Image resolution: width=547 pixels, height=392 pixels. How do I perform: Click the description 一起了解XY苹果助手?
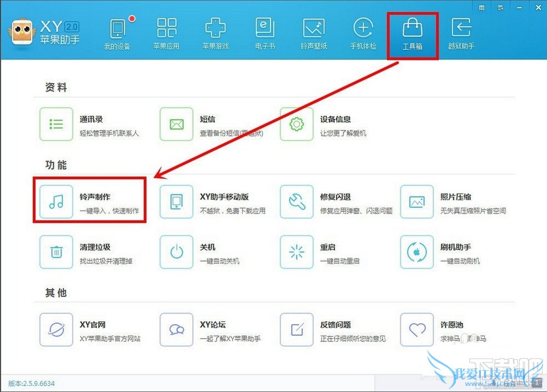coord(230,339)
